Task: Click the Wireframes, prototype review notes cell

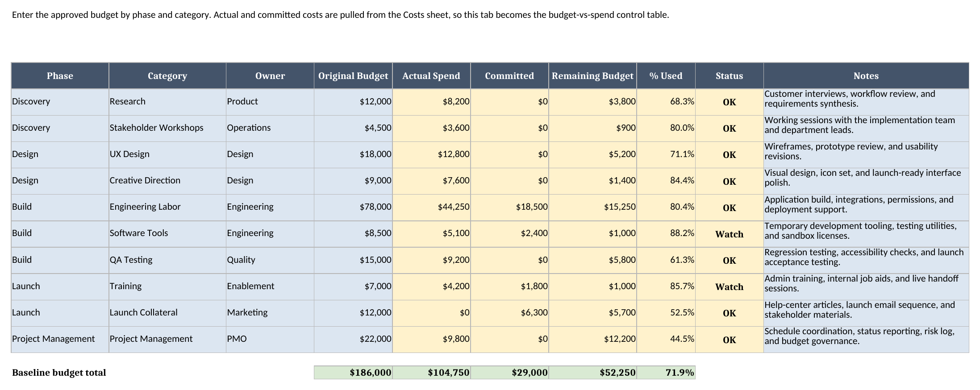Action: (866, 154)
